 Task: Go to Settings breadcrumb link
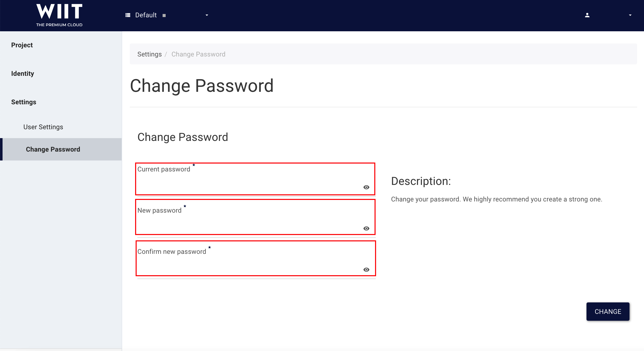(x=150, y=54)
